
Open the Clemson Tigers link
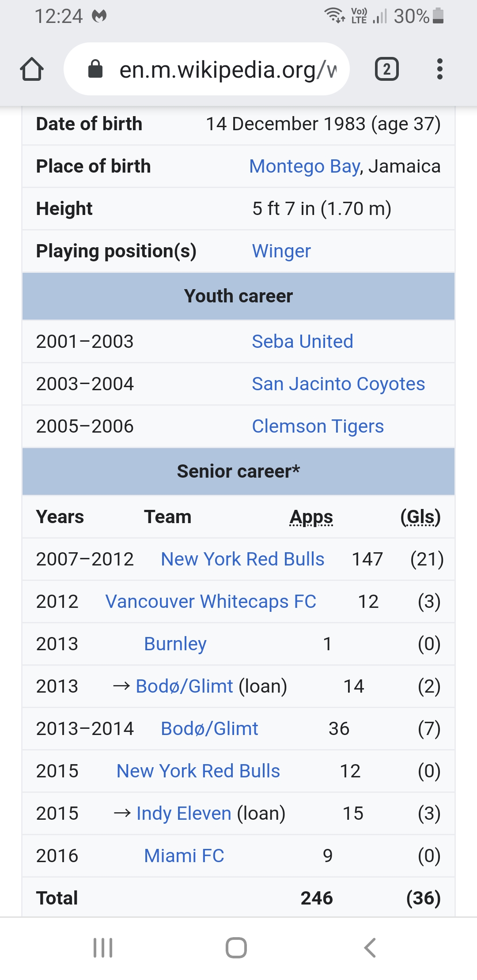point(318,426)
